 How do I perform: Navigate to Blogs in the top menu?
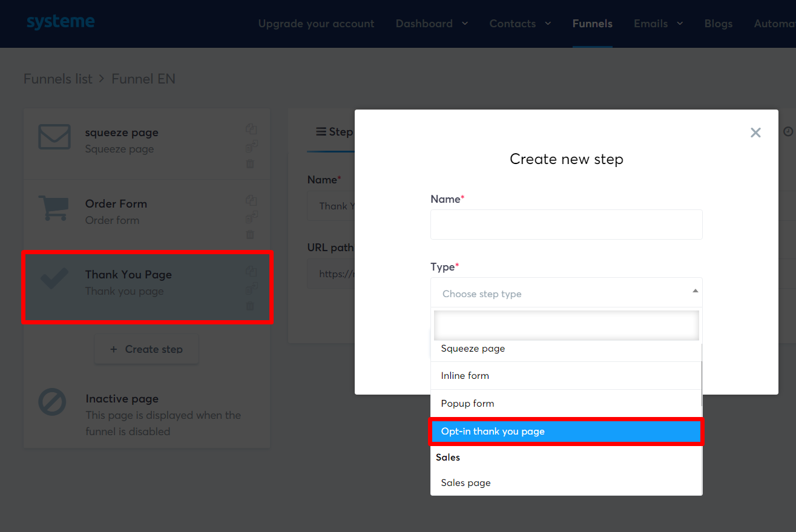[x=718, y=24]
